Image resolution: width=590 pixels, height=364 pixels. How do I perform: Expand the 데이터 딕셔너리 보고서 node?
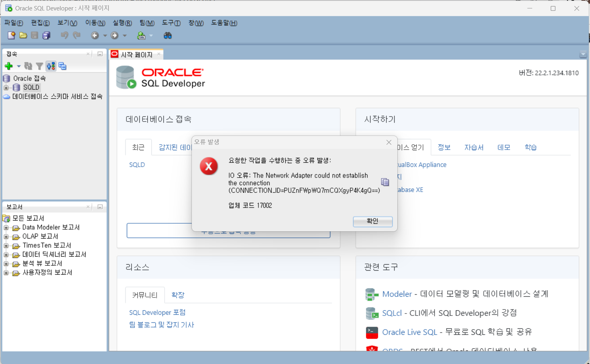(6, 255)
